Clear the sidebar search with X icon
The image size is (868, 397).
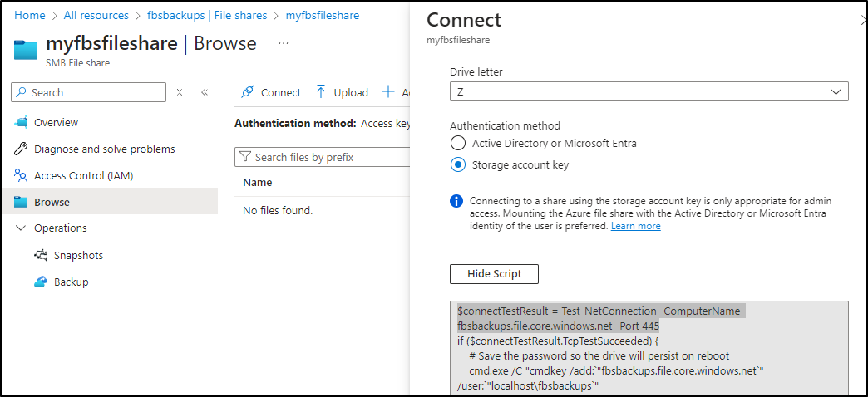pyautogui.click(x=180, y=92)
